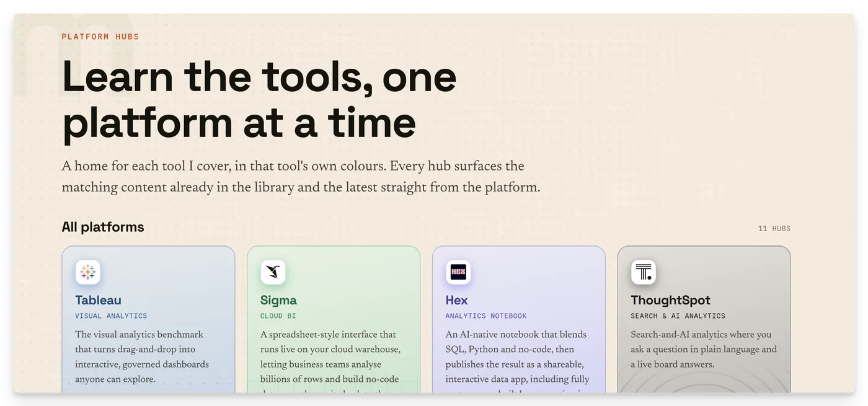Screen dimensions: 868x406
Task: Click the Hex card description text
Action: [517, 361]
